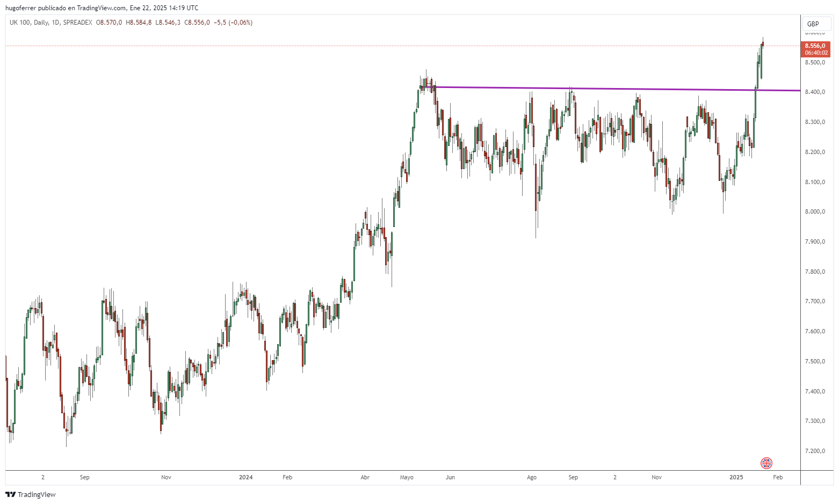Viewport: 839px width, 504px height.
Task: Click the 8.400,0 price scale label
Action: (815, 92)
